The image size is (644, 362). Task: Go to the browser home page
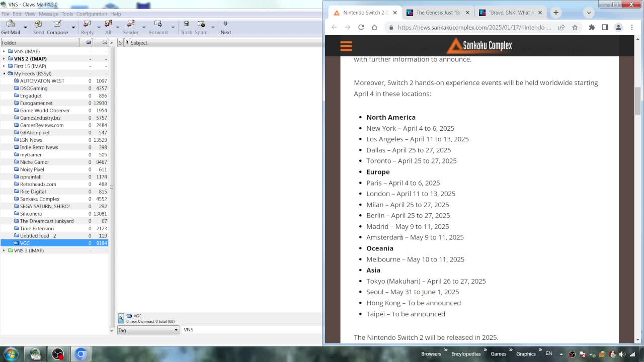coord(374,27)
